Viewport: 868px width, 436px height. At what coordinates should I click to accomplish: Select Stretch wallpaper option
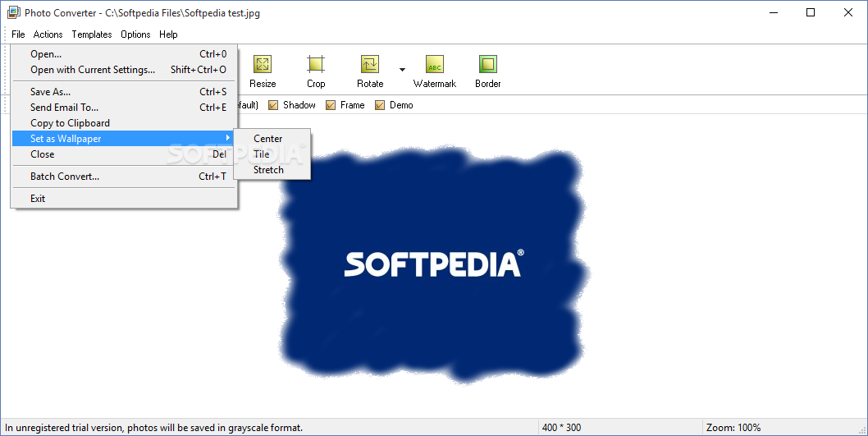pyautogui.click(x=272, y=169)
